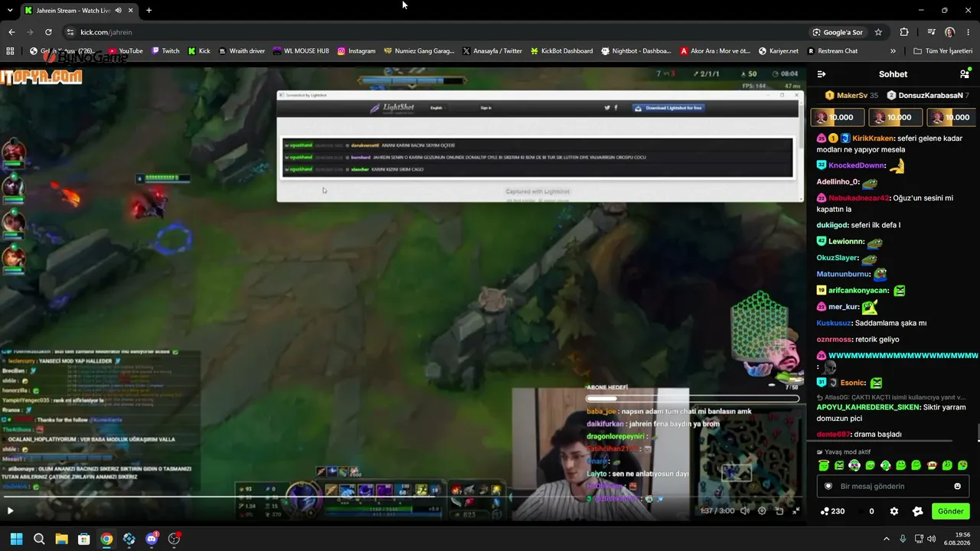Play the video with the play button
Screen dimensions: 980x551
click(10, 510)
